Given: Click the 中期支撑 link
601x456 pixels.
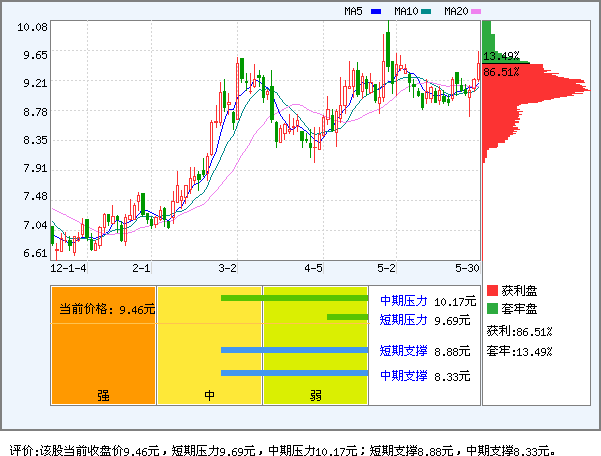Looking at the screenshot, I should (404, 376).
